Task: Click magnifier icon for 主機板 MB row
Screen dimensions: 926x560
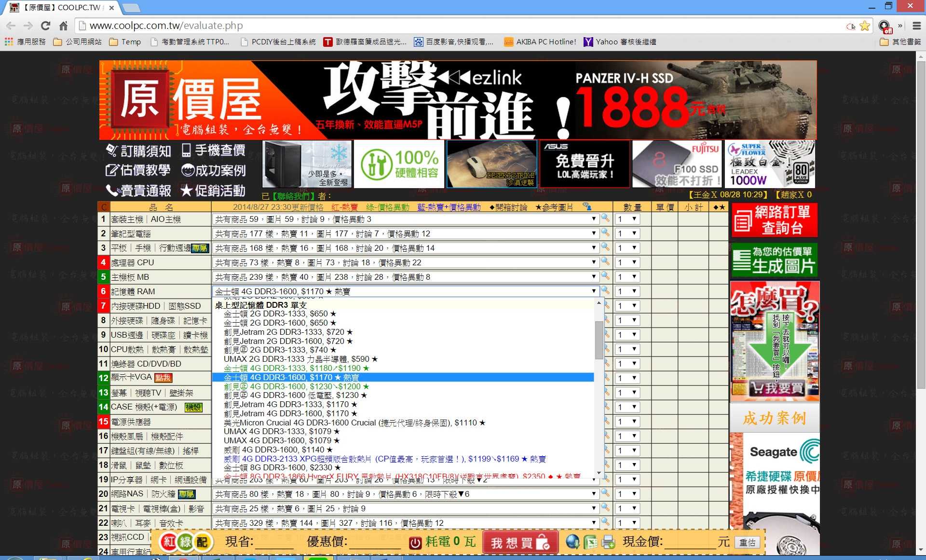Action: (605, 276)
